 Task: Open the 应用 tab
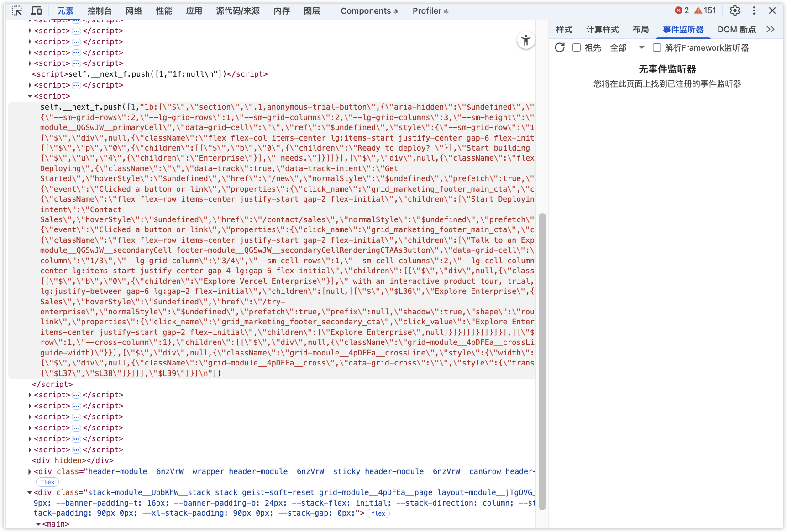click(x=194, y=11)
